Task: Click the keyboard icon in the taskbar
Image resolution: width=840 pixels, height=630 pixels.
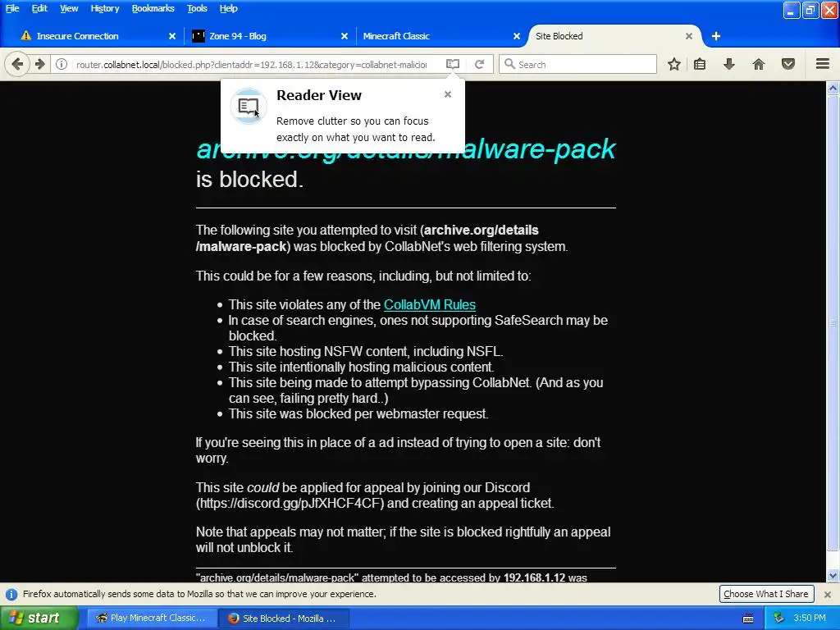Action: (x=748, y=619)
